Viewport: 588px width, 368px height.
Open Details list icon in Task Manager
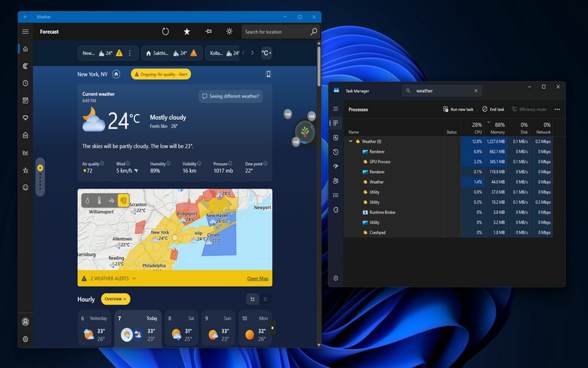click(x=336, y=195)
